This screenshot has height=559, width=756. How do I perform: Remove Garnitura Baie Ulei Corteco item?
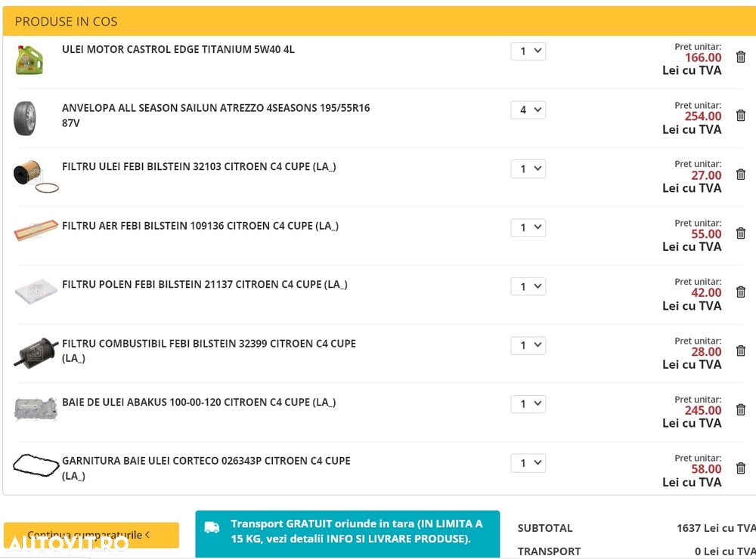point(741,468)
